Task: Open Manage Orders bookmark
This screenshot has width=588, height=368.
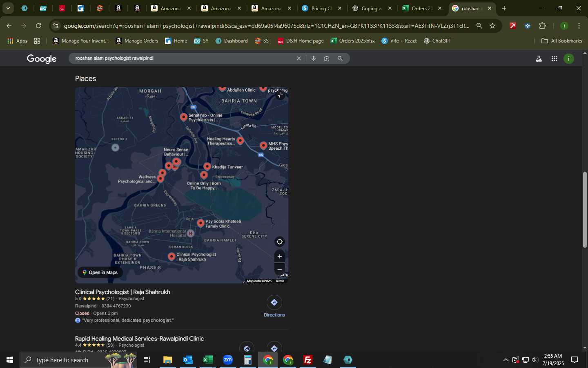Action: point(137,41)
